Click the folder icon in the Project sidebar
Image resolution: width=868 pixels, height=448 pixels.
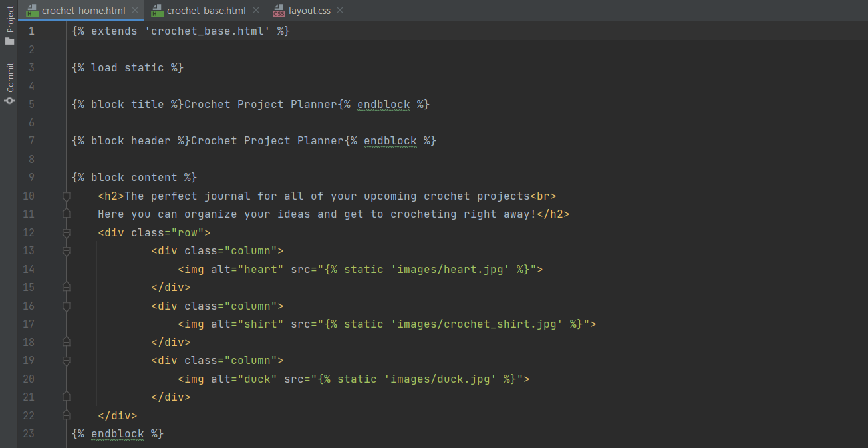point(9,42)
